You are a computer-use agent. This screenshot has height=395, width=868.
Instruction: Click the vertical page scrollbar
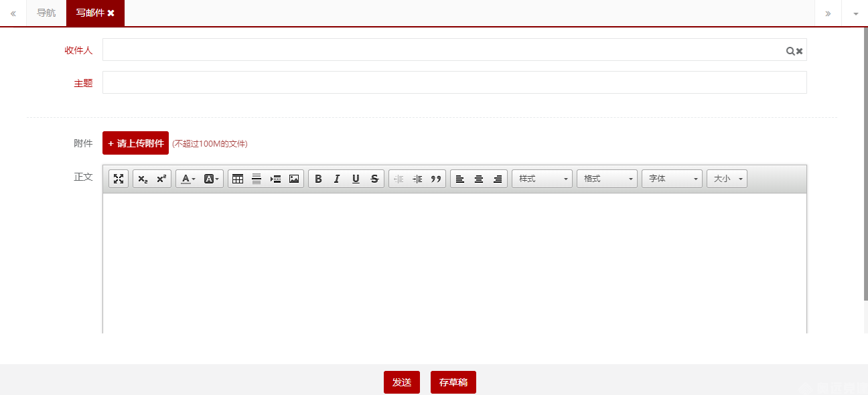[865, 164]
